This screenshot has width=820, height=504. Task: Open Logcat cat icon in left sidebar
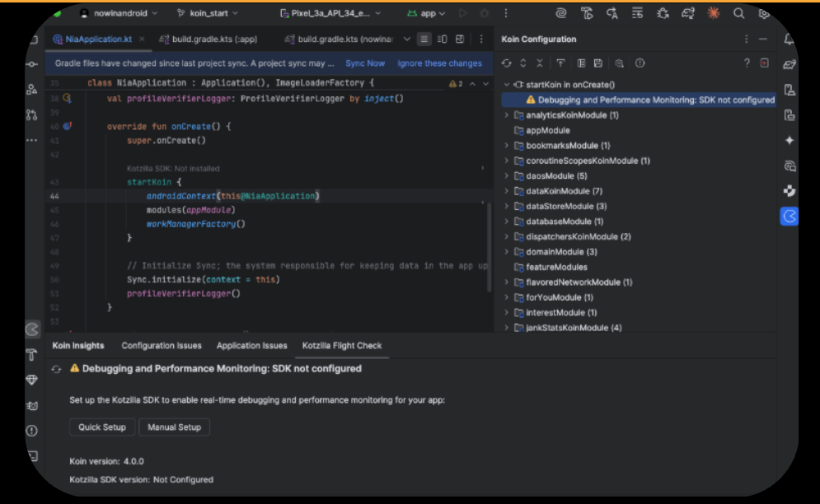pyautogui.click(x=32, y=406)
